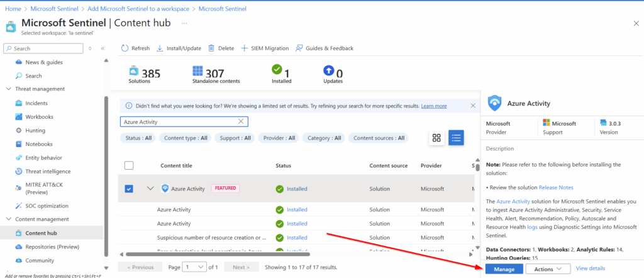This screenshot has width=644, height=278.
Task: Open Notebooks in sidebar
Action: 38,144
